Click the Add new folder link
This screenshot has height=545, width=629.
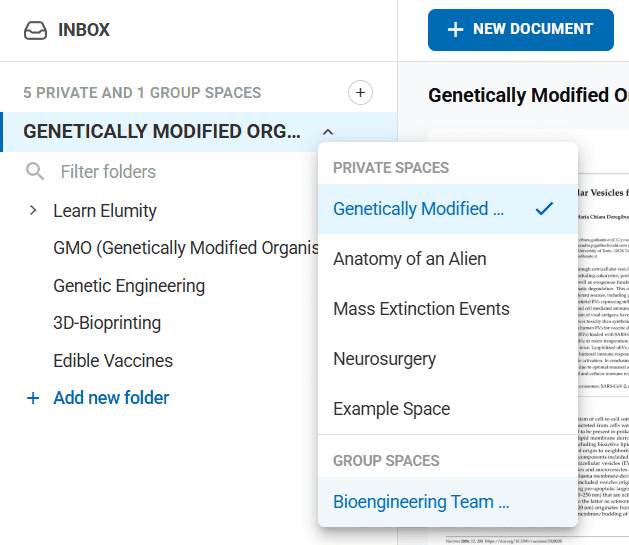click(111, 398)
